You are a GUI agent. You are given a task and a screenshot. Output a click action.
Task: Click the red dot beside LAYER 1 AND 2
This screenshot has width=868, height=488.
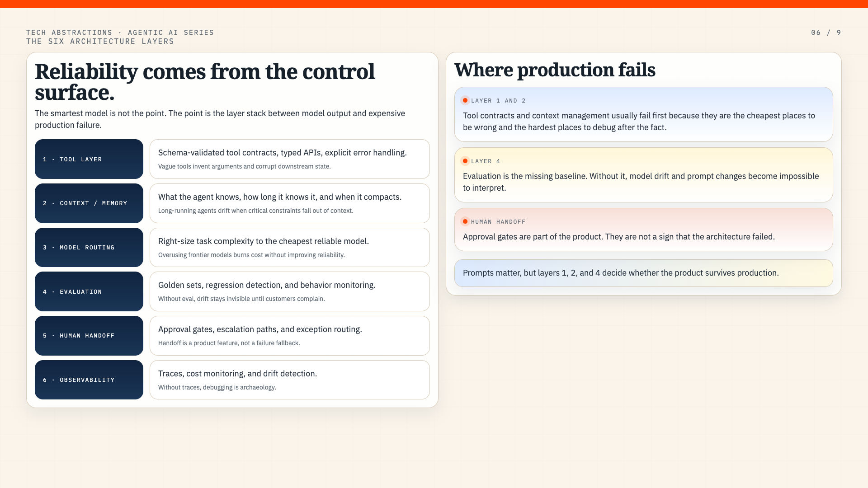(465, 100)
